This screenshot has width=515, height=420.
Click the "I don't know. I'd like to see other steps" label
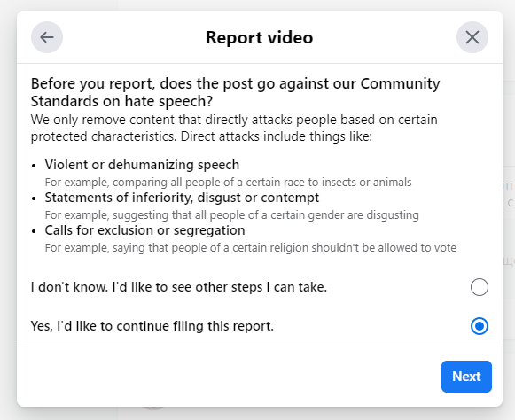[179, 287]
